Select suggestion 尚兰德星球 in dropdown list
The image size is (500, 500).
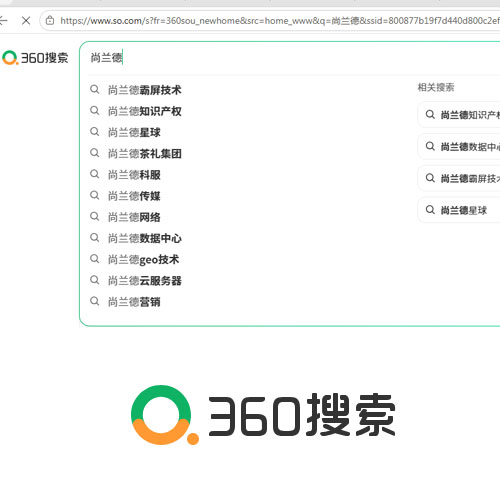pos(134,132)
